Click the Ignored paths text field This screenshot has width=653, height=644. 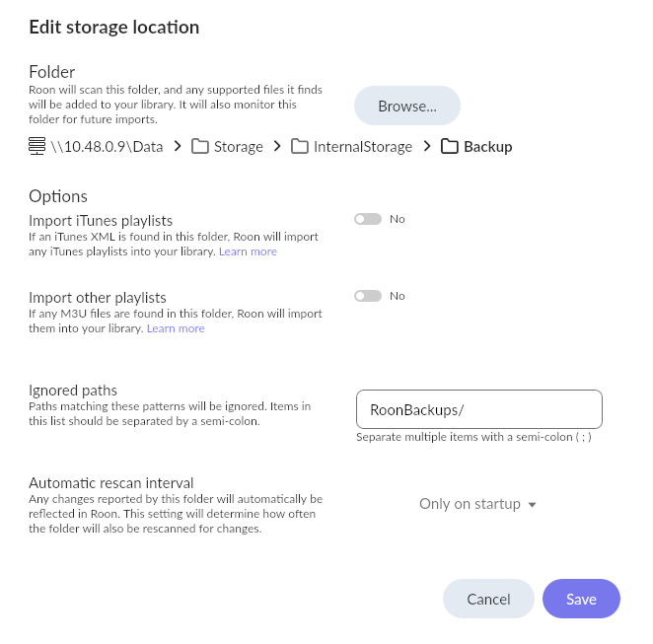pyautogui.click(x=478, y=409)
